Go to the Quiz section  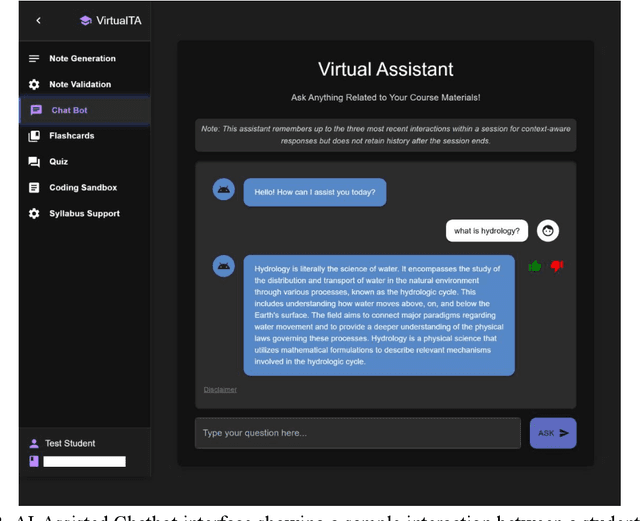[58, 161]
